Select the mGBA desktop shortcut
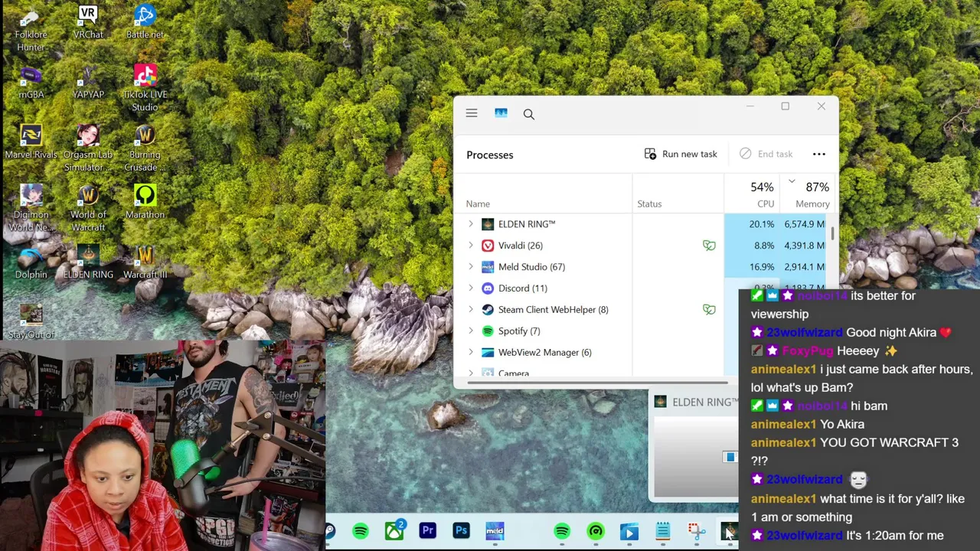Viewport: 980px width, 551px height. (31, 83)
